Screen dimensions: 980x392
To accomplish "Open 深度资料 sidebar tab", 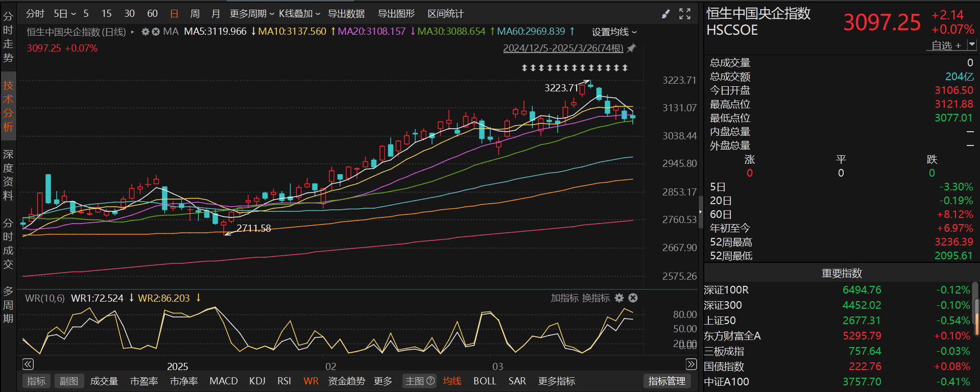I will pos(8,175).
